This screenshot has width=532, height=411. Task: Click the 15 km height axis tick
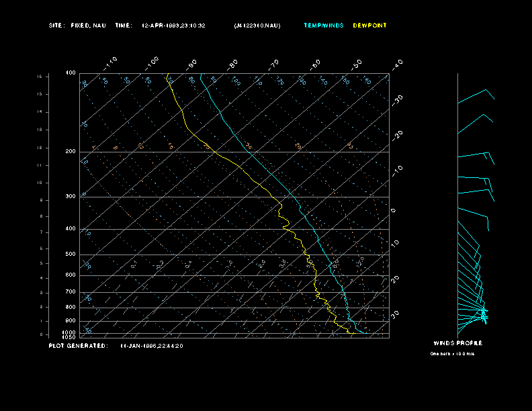[40, 77]
